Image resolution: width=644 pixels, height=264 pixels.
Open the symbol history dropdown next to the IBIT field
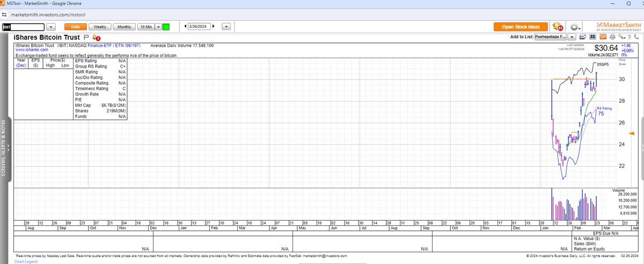(52, 26)
